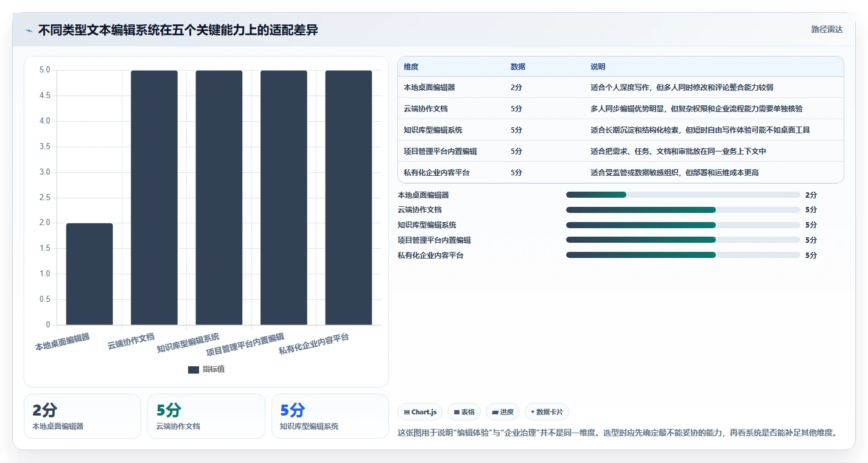Click the 说明 column header
Viewport: 868px width, 463px height.
click(x=598, y=67)
